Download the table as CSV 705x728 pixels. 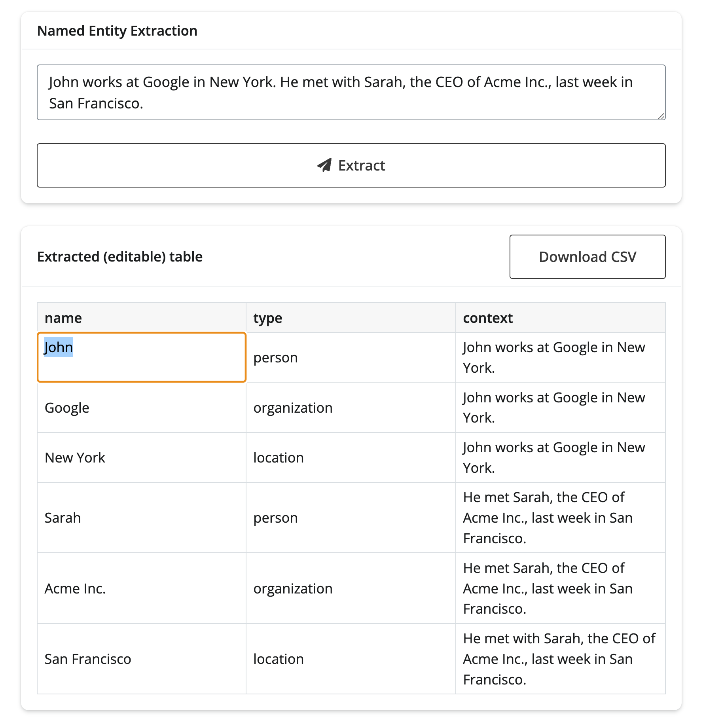click(587, 257)
